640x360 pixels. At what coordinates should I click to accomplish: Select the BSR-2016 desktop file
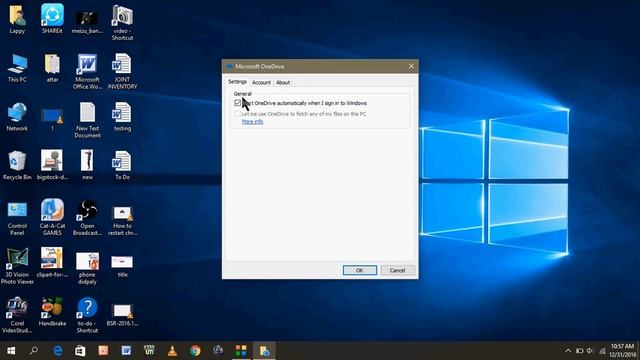click(x=122, y=314)
